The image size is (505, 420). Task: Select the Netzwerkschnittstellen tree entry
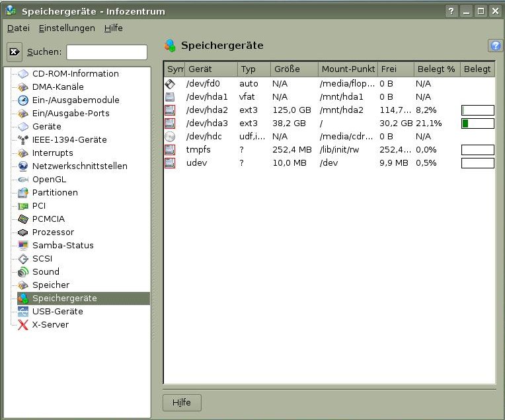79,166
